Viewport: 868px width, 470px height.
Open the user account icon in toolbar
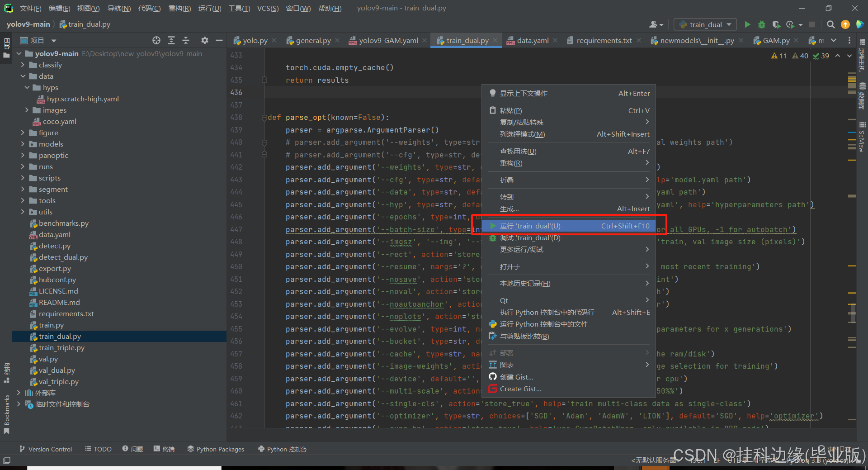tap(656, 24)
